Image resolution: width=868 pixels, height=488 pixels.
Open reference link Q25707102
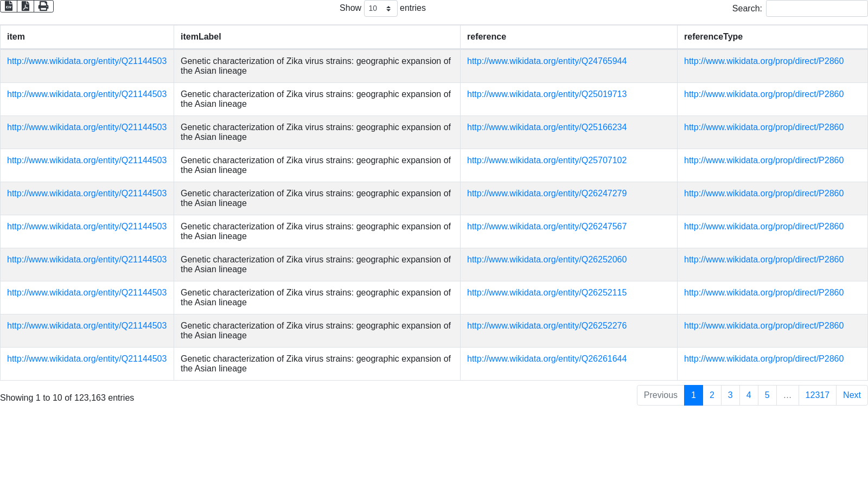click(x=546, y=160)
